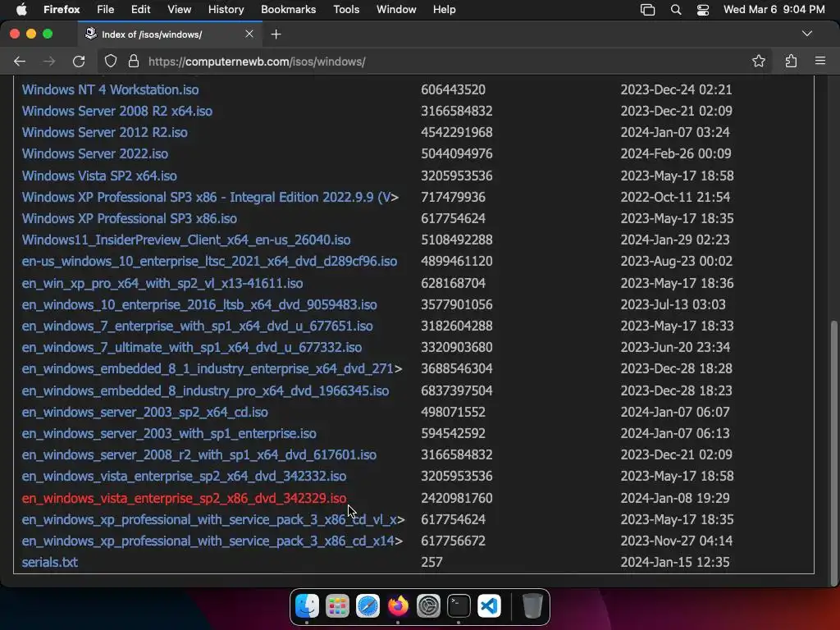
Task: Download en_windows_7_ultimate_with_sp1 iso
Action: point(192,347)
